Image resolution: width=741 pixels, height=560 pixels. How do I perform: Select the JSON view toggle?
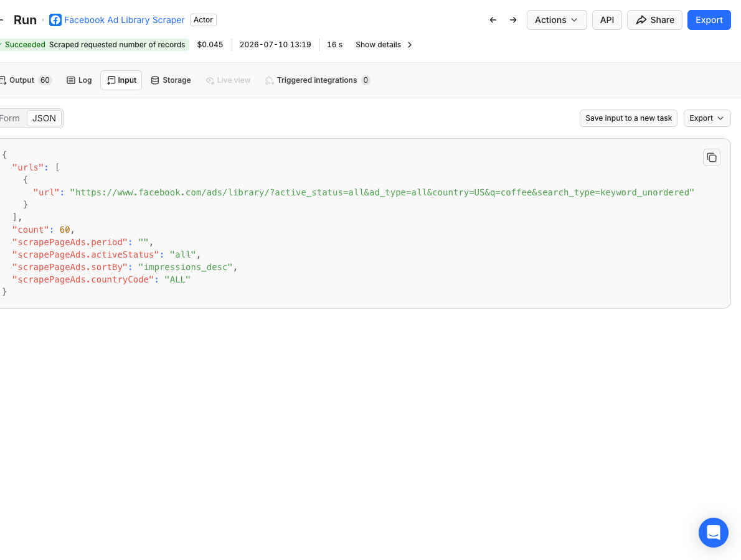pyautogui.click(x=44, y=118)
